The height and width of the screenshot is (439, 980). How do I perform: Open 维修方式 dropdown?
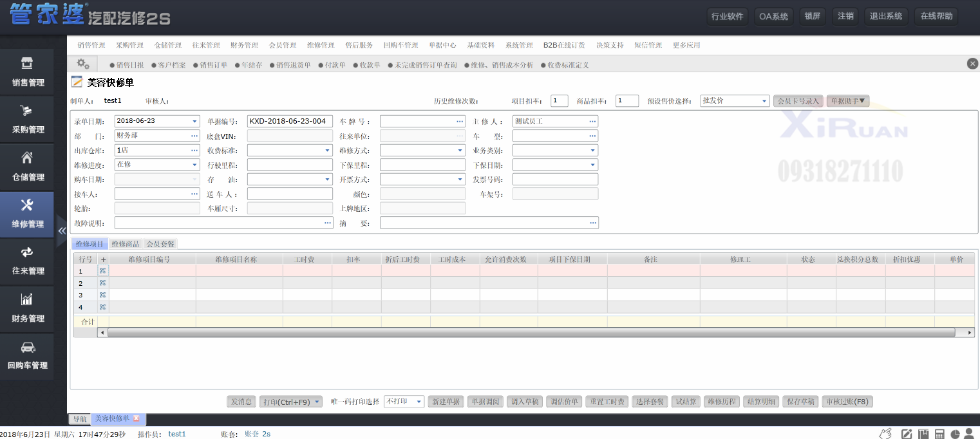pos(460,150)
